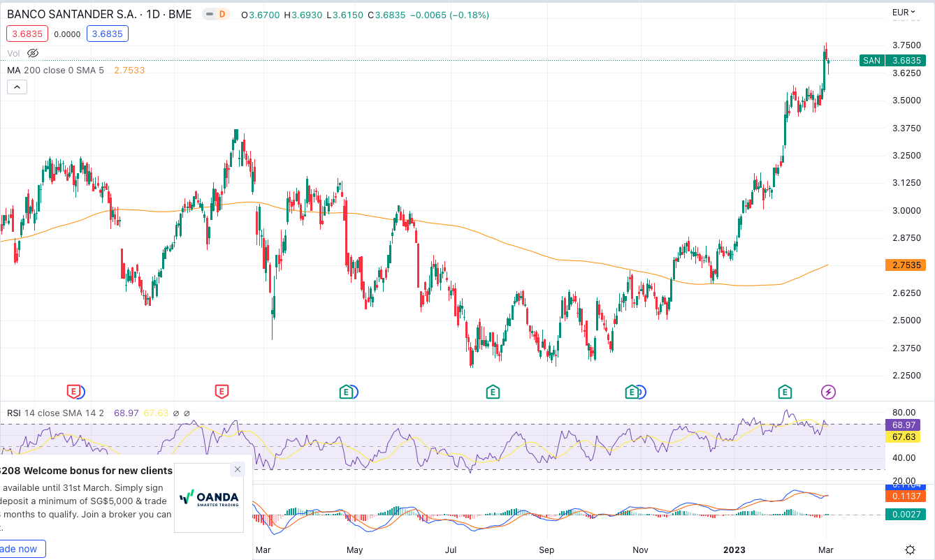The height and width of the screenshot is (560, 935).
Task: Click the OANDA Smarter Trading logo
Action: [x=209, y=497]
